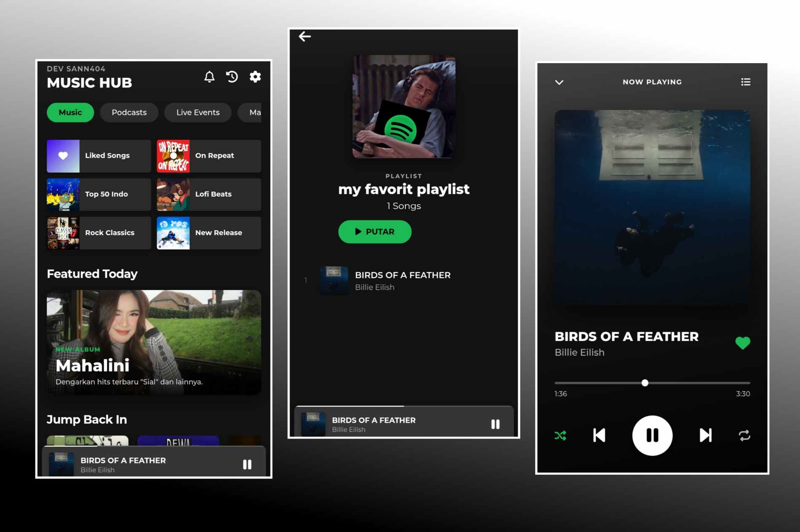Pause playback in the home screen mini player
This screenshot has height=532, width=800.
tap(247, 464)
